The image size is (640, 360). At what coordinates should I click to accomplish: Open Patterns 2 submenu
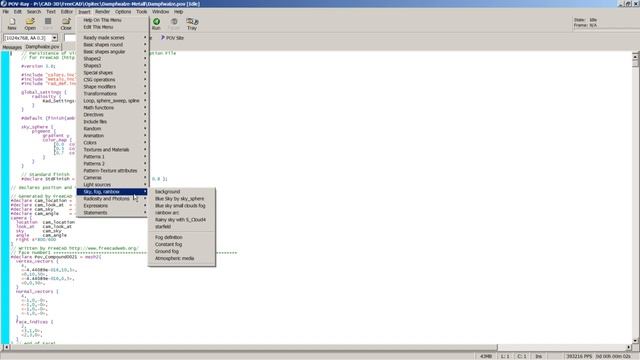click(113, 164)
